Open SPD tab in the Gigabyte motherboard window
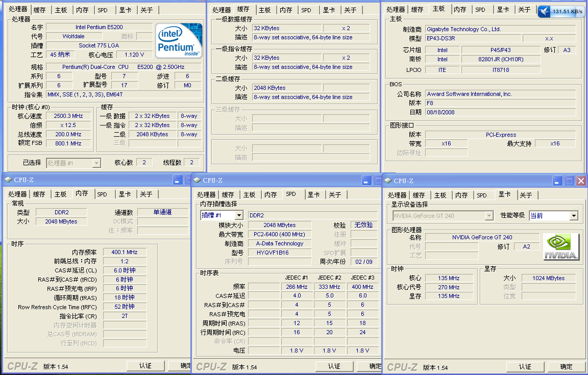The width and height of the screenshot is (588, 375). tap(480, 10)
